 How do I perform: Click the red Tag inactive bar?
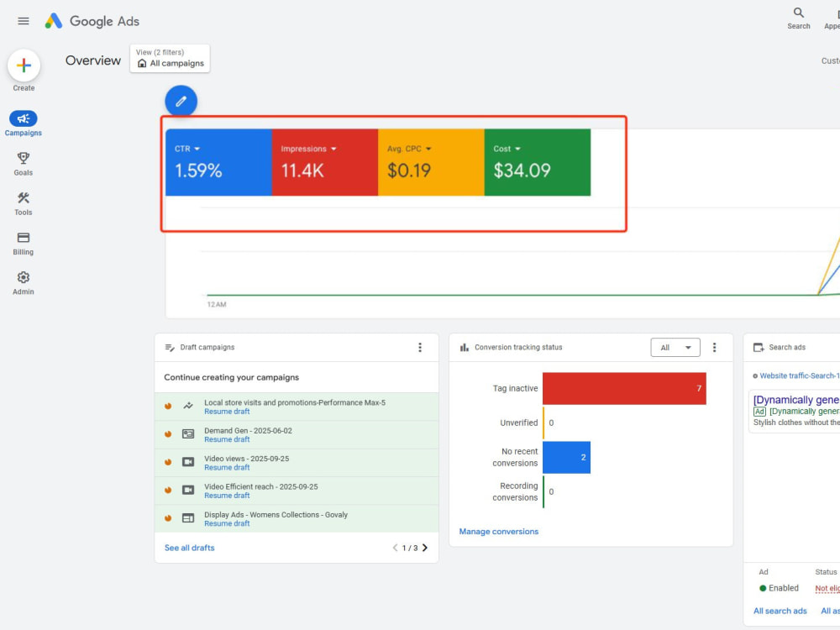(624, 388)
